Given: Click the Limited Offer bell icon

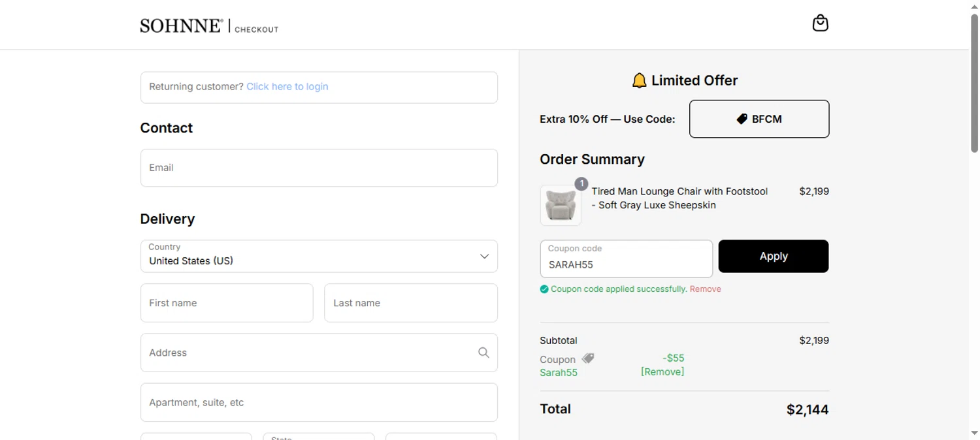Looking at the screenshot, I should pos(639,80).
